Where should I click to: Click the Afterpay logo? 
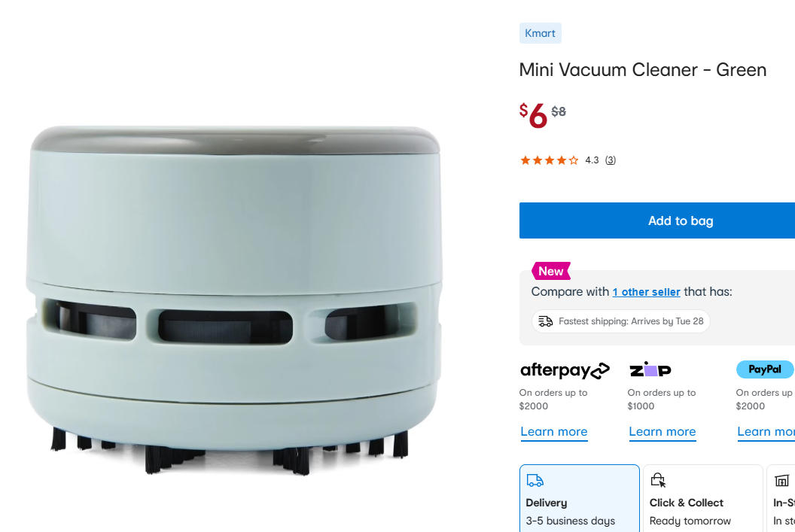tap(565, 370)
